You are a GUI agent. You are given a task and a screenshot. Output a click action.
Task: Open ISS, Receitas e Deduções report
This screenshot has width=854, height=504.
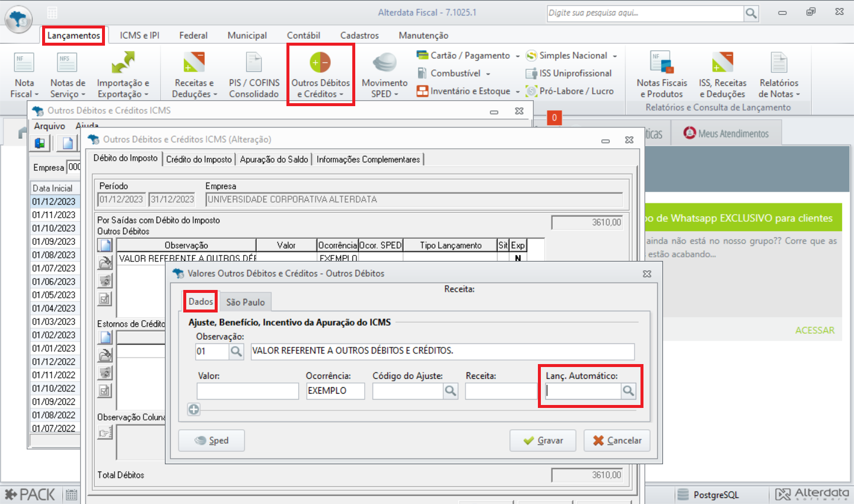point(722,75)
